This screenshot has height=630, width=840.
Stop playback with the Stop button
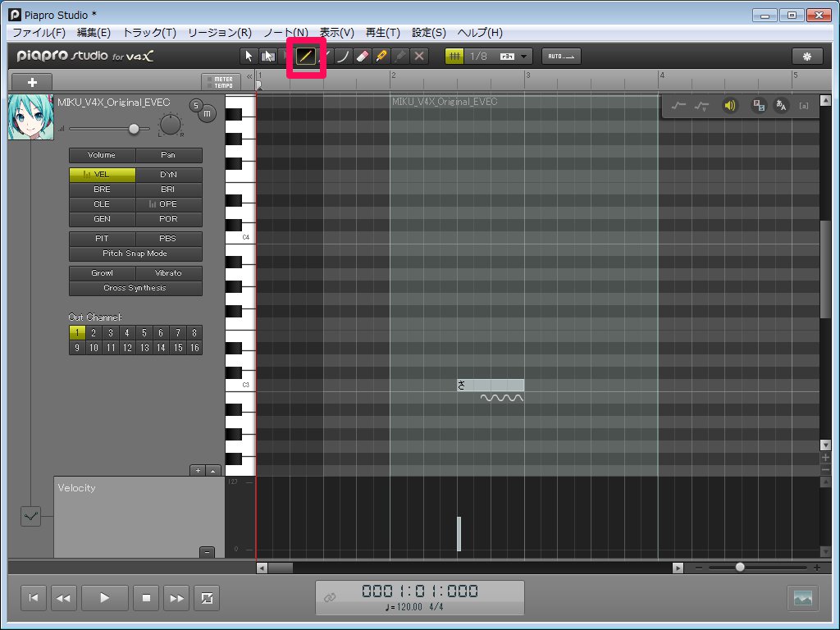[x=146, y=598]
